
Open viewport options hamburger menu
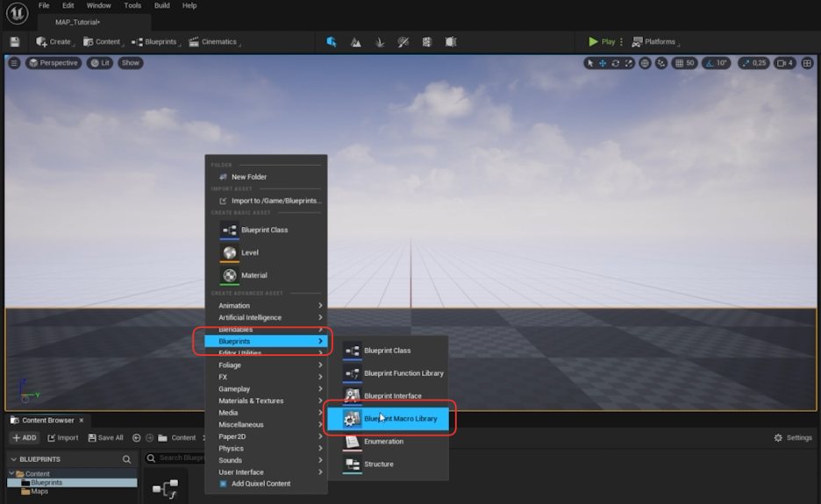pyautogui.click(x=14, y=63)
